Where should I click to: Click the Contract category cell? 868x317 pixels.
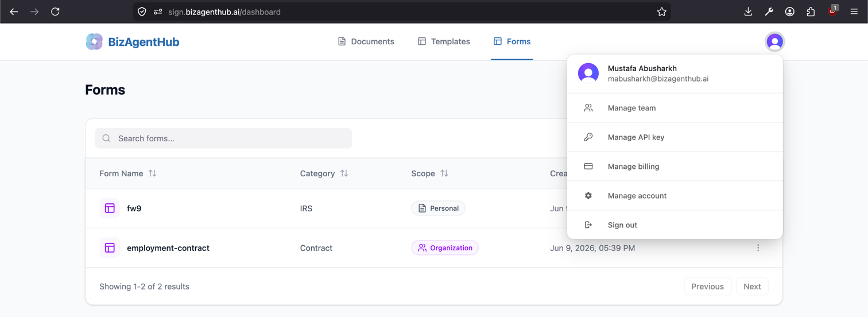pyautogui.click(x=316, y=248)
